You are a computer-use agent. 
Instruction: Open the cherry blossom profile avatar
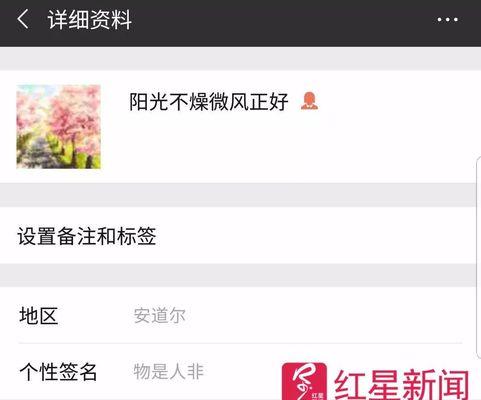(x=59, y=127)
